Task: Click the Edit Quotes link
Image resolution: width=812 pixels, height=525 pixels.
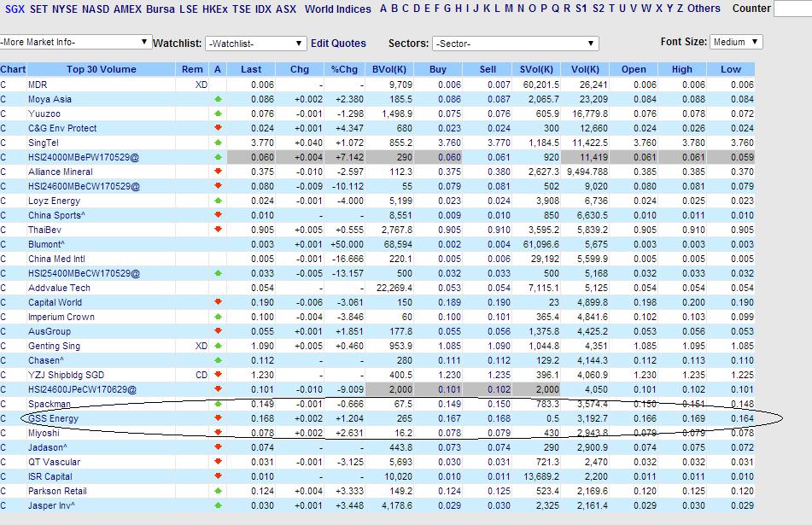Action: [338, 44]
